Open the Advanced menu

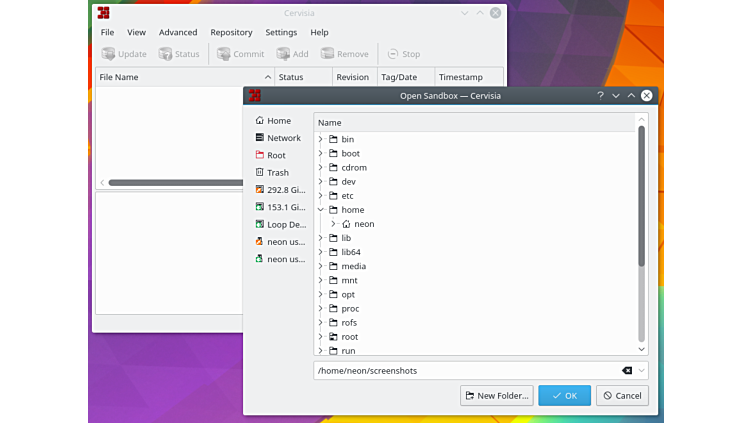point(178,32)
